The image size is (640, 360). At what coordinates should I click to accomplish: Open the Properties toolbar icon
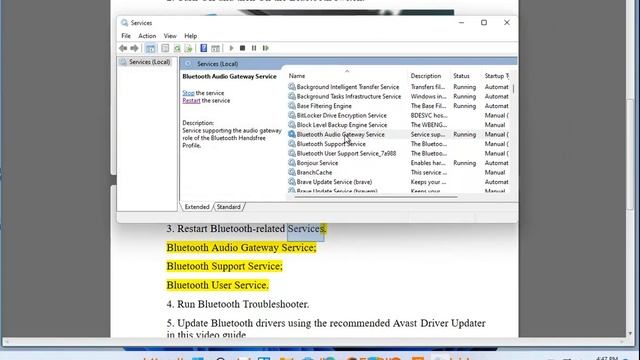click(165, 48)
